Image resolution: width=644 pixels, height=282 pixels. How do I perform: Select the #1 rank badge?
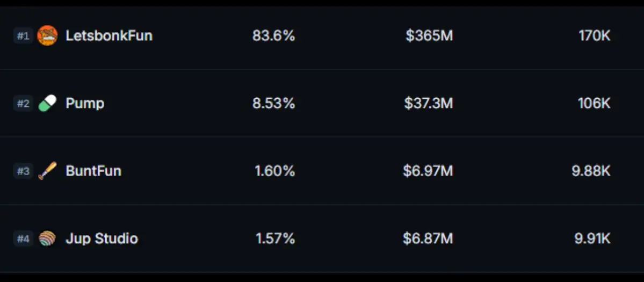pyautogui.click(x=23, y=35)
